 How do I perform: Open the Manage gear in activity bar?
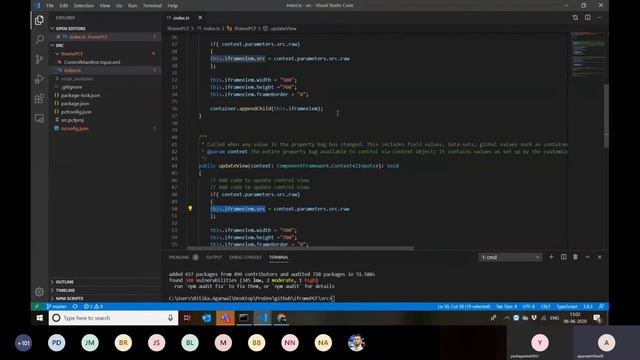(40, 292)
